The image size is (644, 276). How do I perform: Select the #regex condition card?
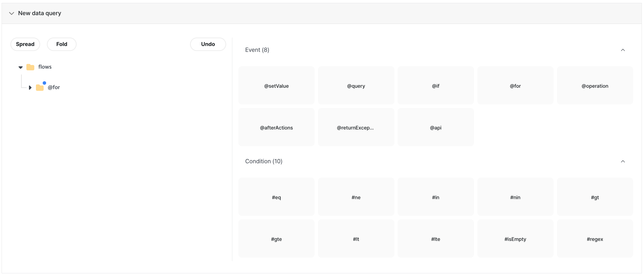[x=595, y=239]
